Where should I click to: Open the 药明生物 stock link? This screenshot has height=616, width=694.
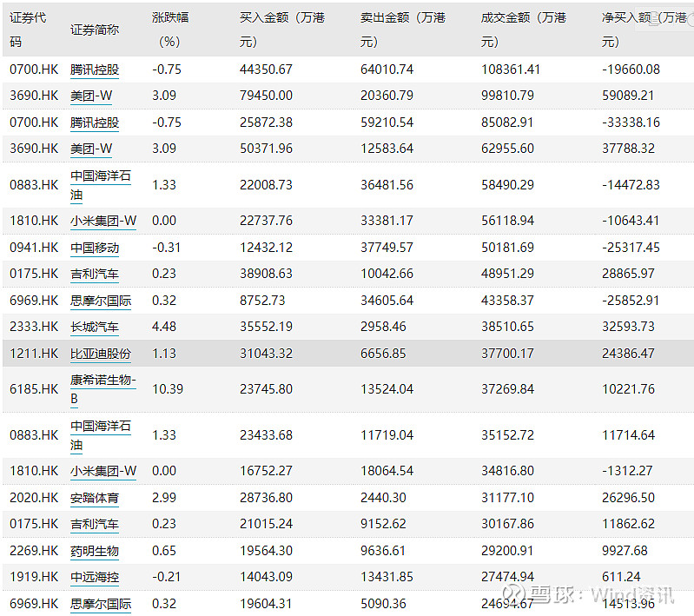(95, 551)
